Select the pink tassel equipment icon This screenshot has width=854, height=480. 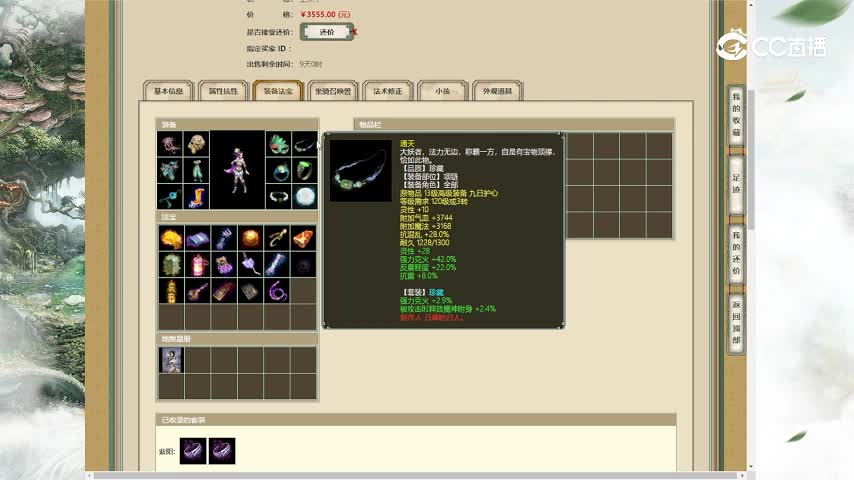[170, 144]
